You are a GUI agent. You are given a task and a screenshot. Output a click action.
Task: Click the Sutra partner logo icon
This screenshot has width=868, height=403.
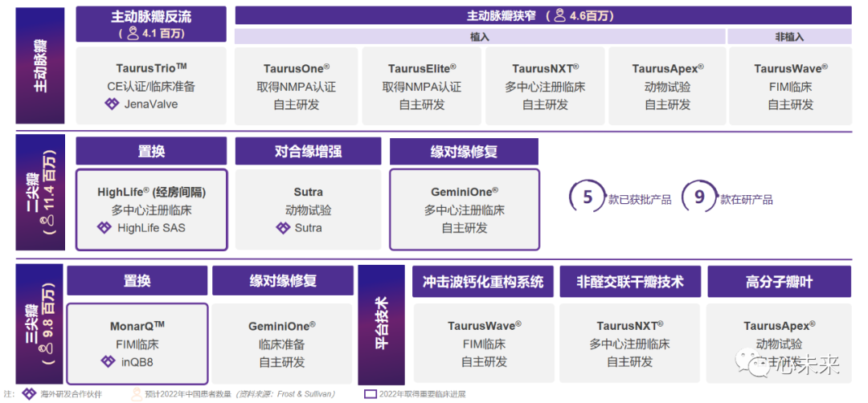282,228
